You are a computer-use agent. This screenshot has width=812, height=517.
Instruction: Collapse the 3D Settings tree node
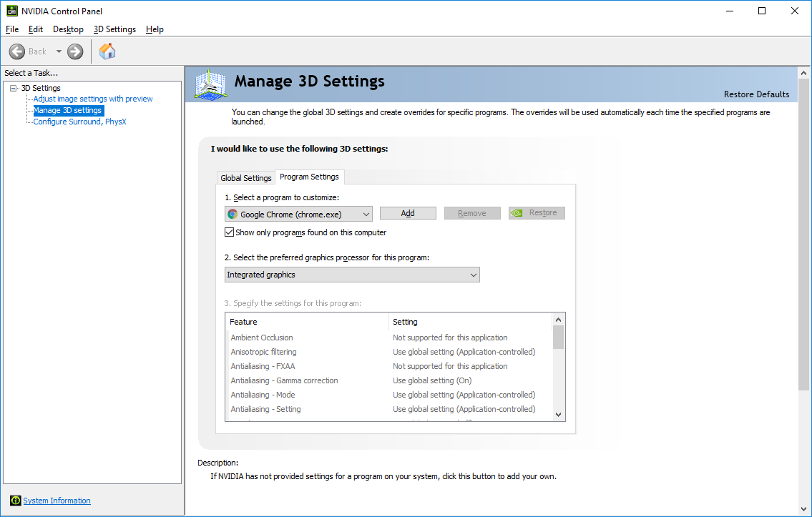click(x=14, y=88)
